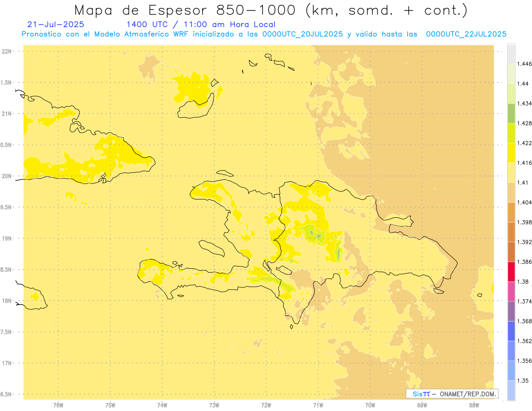Select the tan swatch between 1.404 and 1.41
The height and width of the screenshot is (411, 532).
[x=511, y=192]
